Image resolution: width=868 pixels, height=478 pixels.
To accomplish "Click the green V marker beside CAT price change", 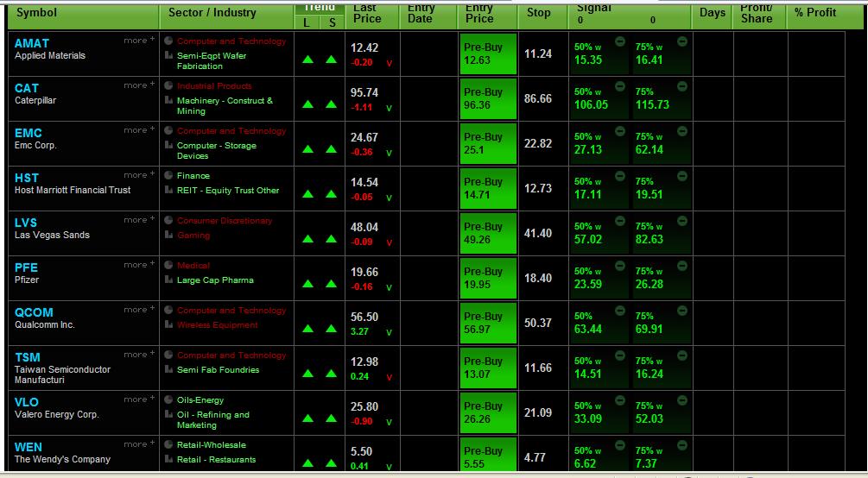I will pos(390,108).
